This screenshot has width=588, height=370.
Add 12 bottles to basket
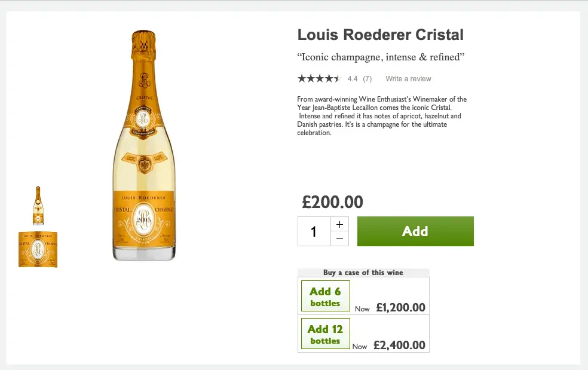pos(325,334)
